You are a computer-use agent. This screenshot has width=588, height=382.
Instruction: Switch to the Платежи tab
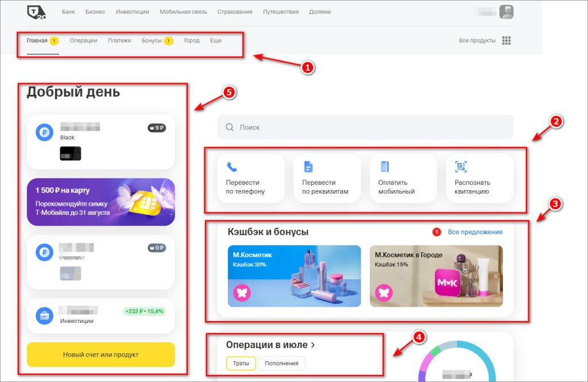[119, 41]
